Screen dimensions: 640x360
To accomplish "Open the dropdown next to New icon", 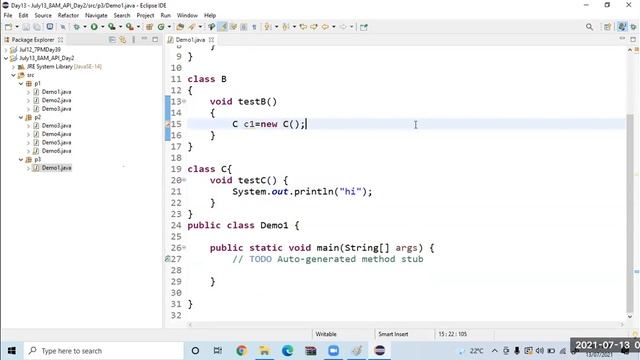I will [17, 27].
